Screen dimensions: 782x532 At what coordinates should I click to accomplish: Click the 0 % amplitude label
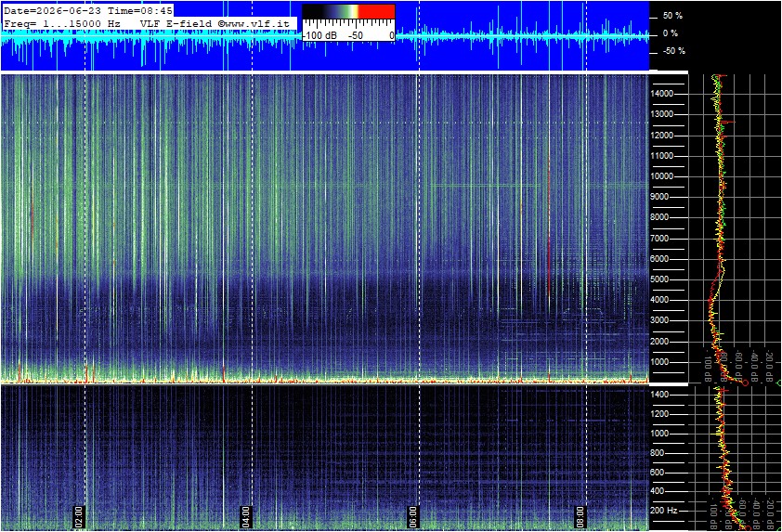(671, 33)
